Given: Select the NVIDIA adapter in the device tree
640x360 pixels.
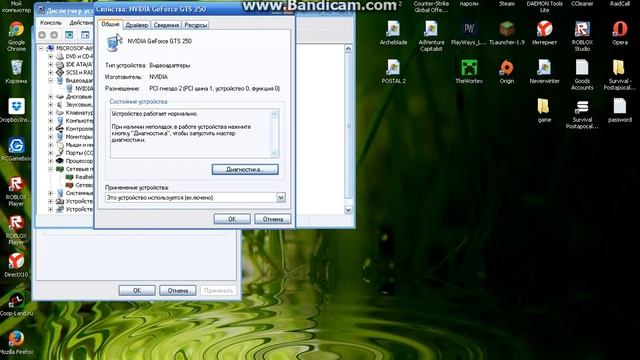Looking at the screenshot, I should [80, 89].
